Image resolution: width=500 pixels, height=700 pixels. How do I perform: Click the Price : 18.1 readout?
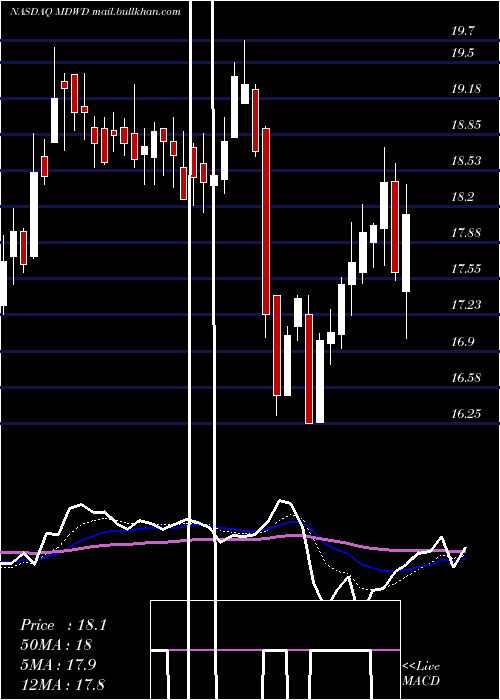[x=63, y=625]
